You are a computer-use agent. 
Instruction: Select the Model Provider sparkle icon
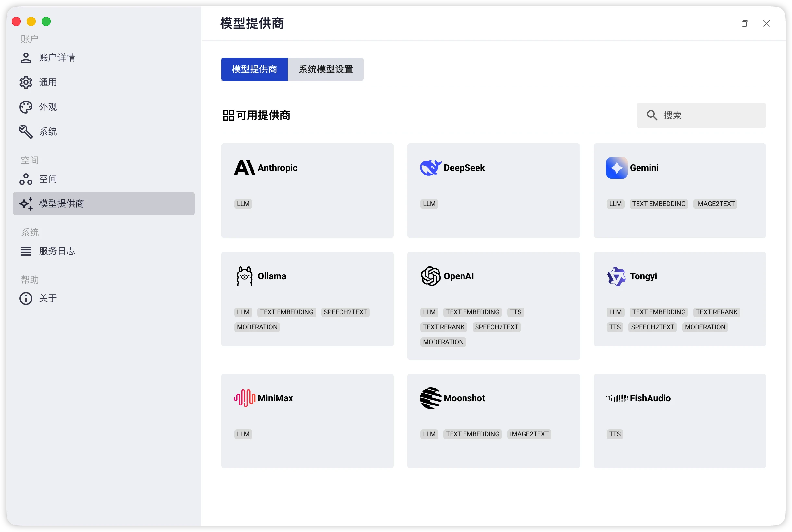coord(26,204)
